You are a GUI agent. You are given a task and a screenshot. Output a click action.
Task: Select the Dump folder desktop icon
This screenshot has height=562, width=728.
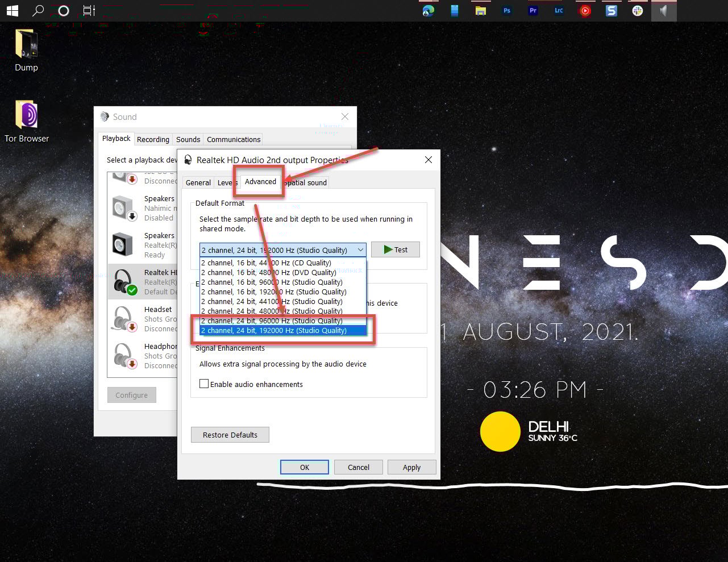(26, 51)
